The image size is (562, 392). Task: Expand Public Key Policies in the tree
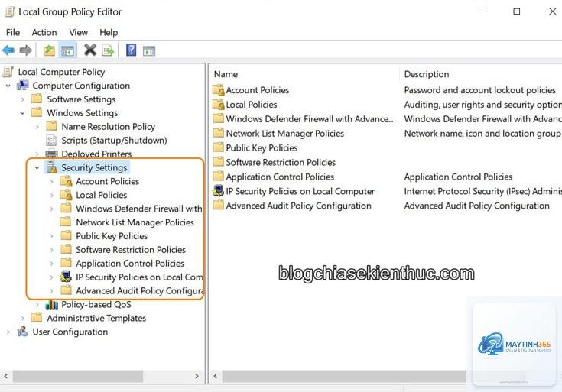52,236
